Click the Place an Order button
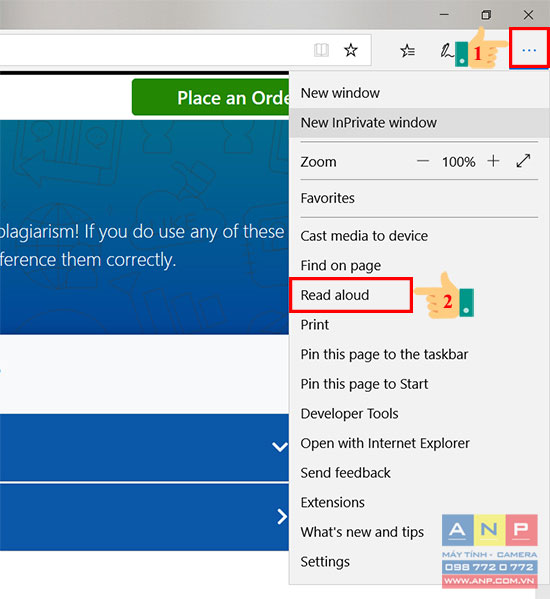 click(210, 97)
